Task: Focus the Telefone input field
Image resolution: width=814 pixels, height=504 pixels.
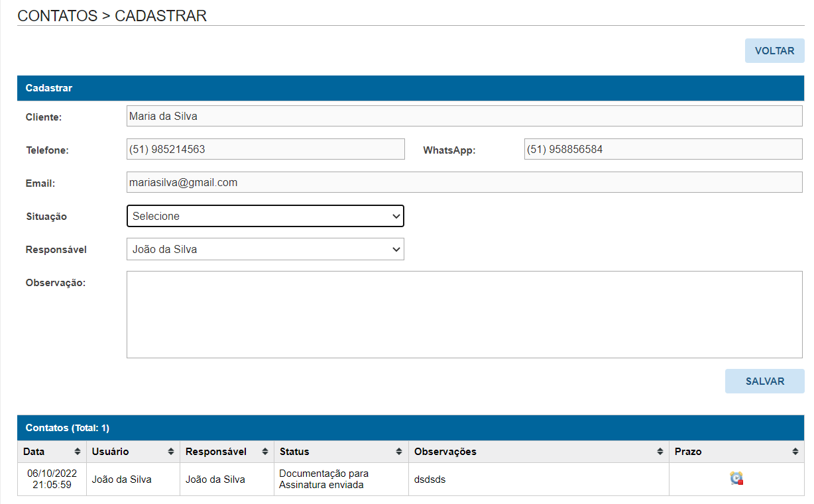Action: click(265, 149)
